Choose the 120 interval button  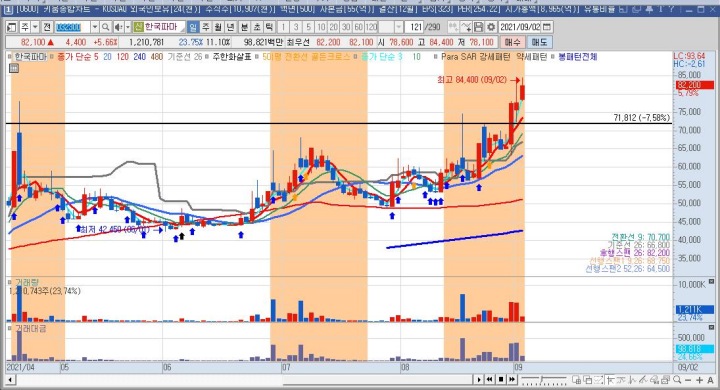coord(371,27)
